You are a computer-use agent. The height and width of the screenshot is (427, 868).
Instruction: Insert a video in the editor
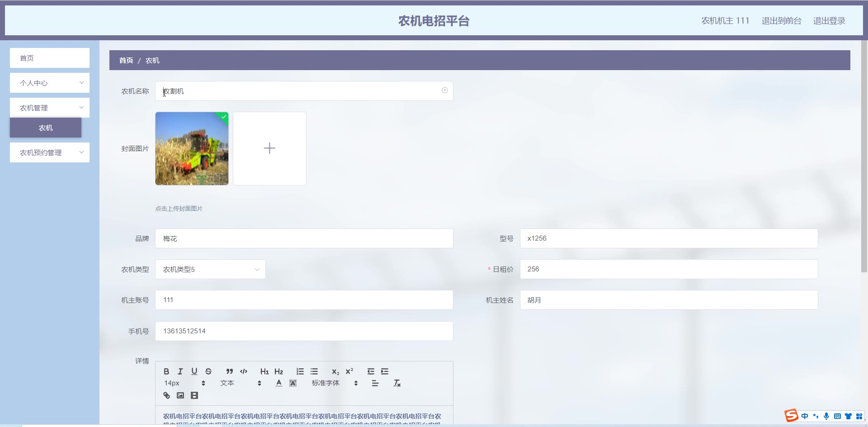click(194, 395)
